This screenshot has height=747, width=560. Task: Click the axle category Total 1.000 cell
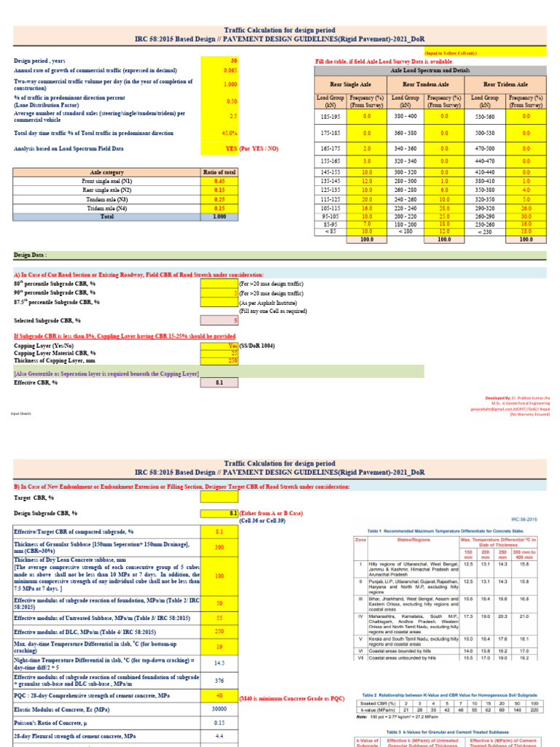(219, 217)
